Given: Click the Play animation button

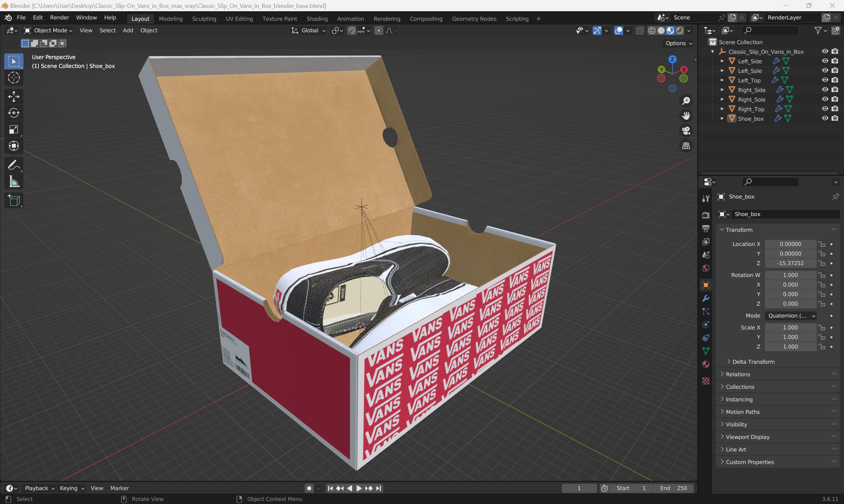Looking at the screenshot, I should point(359,488).
